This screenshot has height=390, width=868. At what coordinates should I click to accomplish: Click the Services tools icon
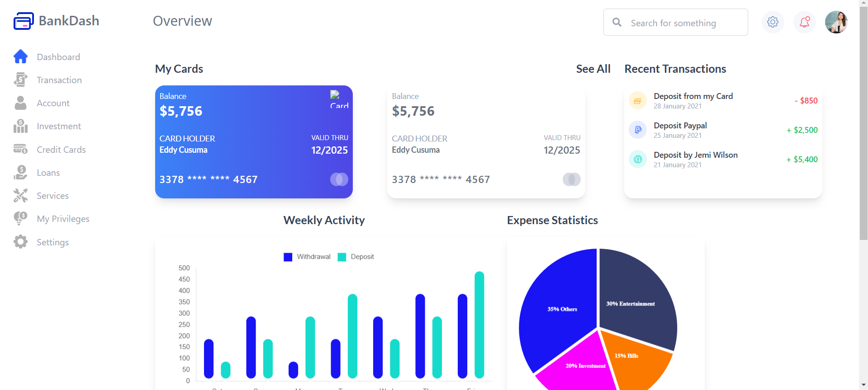(20, 195)
